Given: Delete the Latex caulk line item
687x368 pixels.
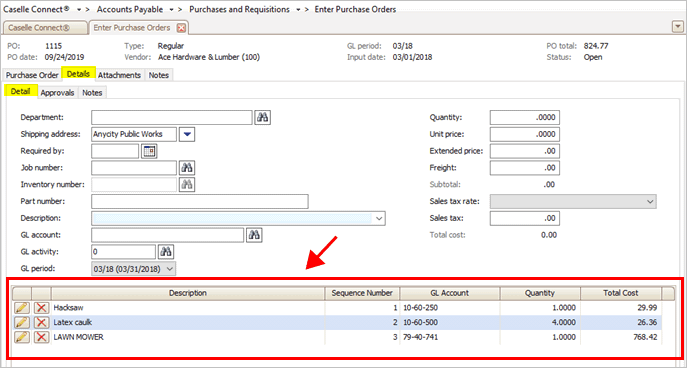Looking at the screenshot, I should [42, 323].
